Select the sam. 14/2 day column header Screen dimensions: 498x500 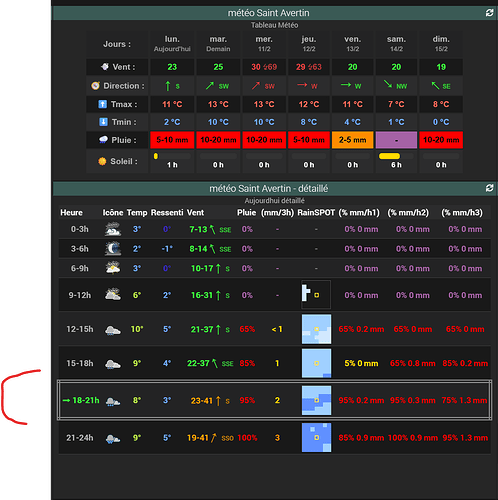(396, 44)
